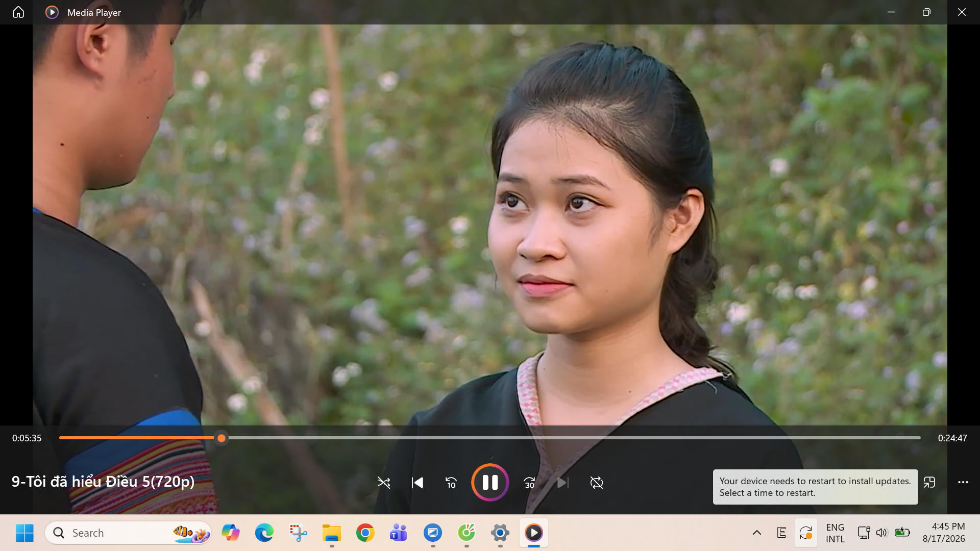
Task: Open Microsoft Teams from taskbar
Action: [x=399, y=533]
